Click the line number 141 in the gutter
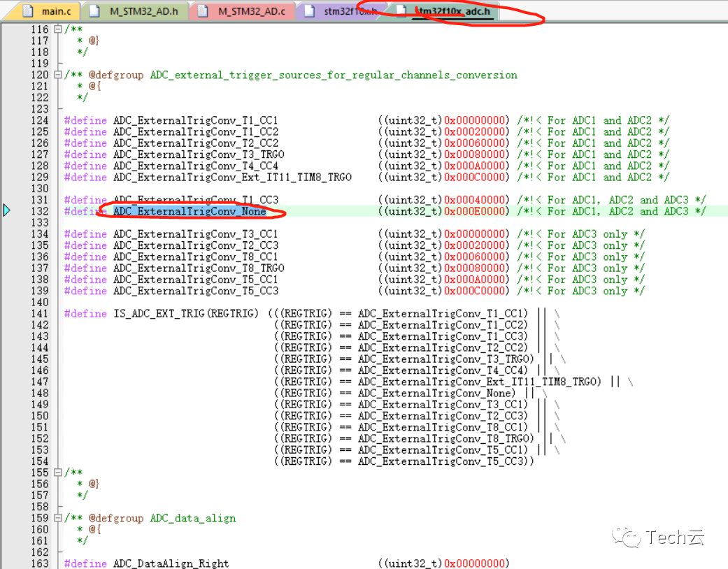Image resolution: width=728 pixels, height=569 pixels. tap(40, 314)
